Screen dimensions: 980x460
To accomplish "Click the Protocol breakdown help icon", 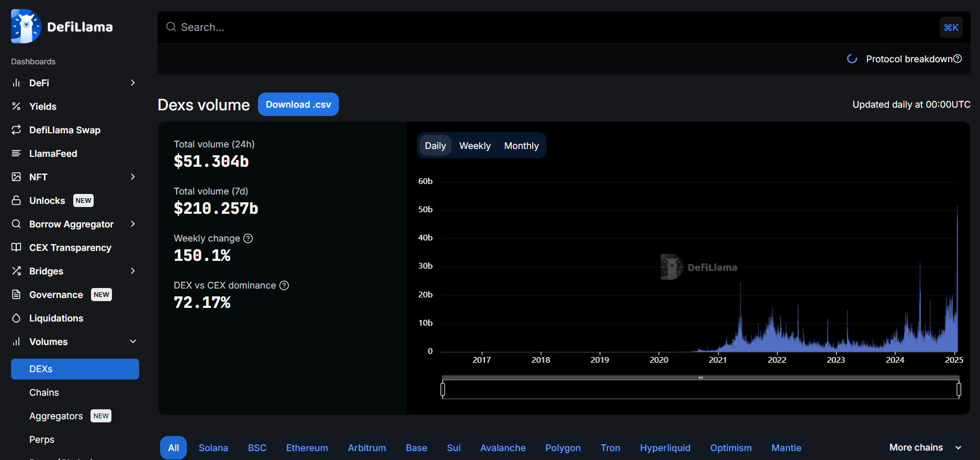I will pos(958,59).
